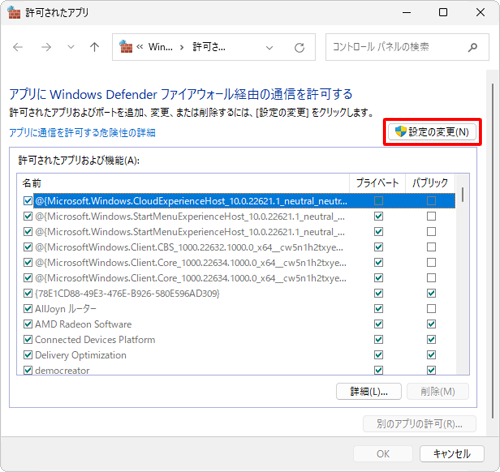Go up one level with the up arrow
The width and height of the screenshot is (500, 472).
(94, 47)
